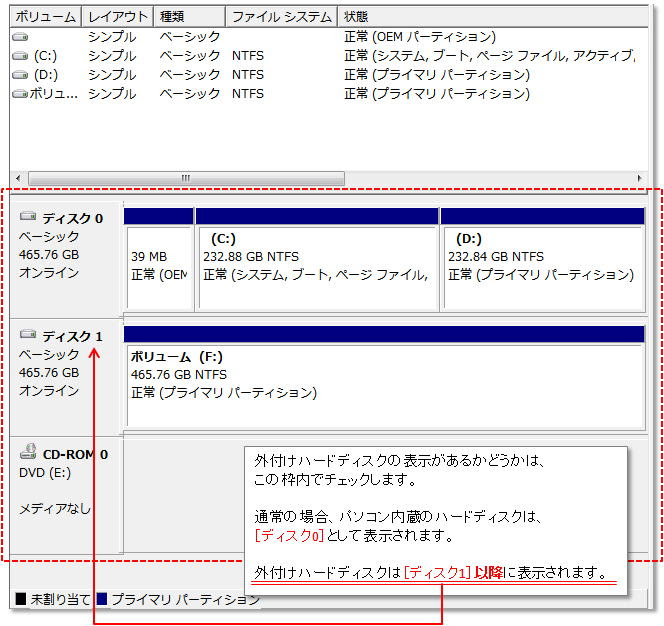Image resolution: width=664 pixels, height=626 pixels.
Task: Click シンプル in the OEM partition row
Action: 112,37
